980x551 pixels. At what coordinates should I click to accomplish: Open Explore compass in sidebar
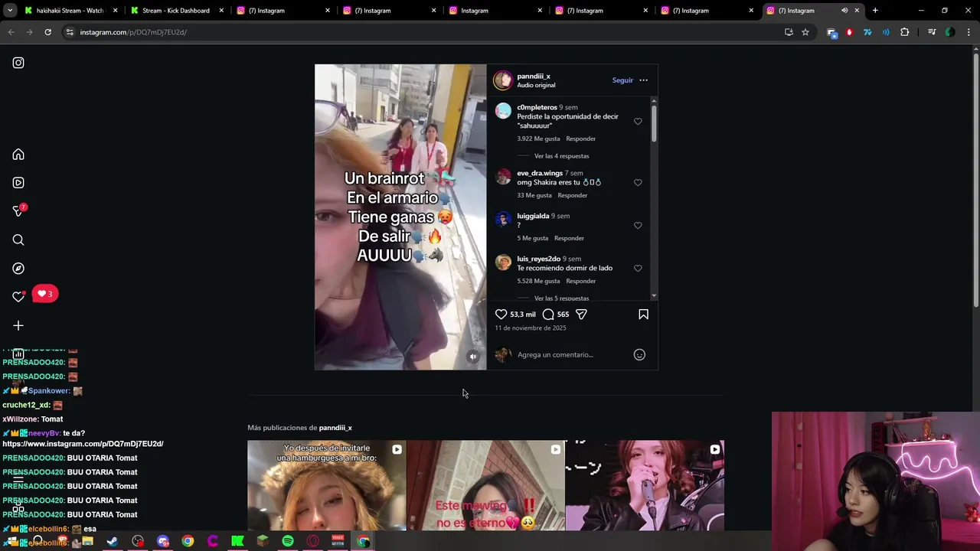pos(18,269)
